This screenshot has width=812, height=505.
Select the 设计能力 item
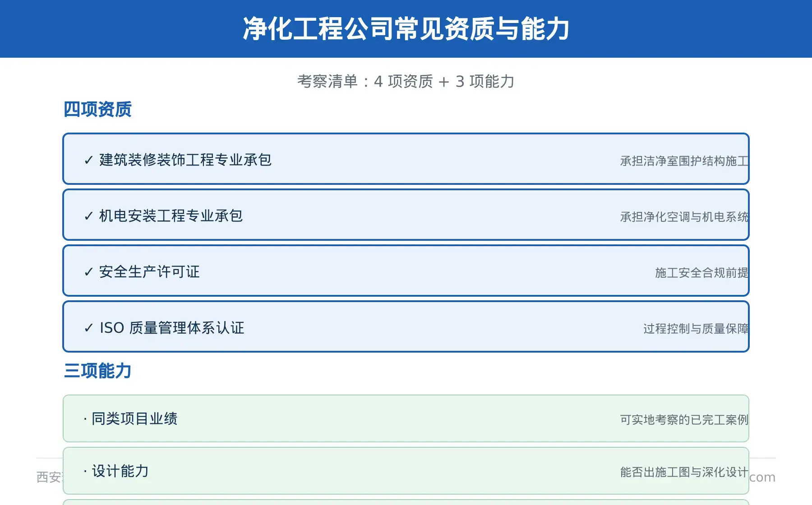pyautogui.click(x=406, y=471)
